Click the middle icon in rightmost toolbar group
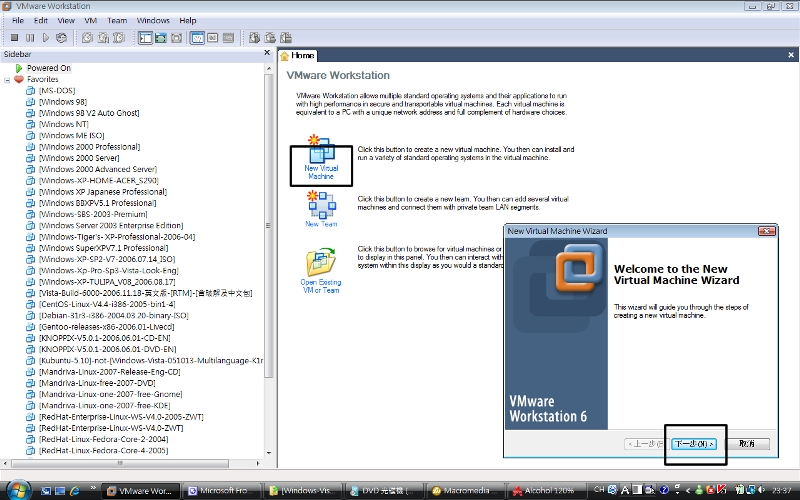 (270, 38)
